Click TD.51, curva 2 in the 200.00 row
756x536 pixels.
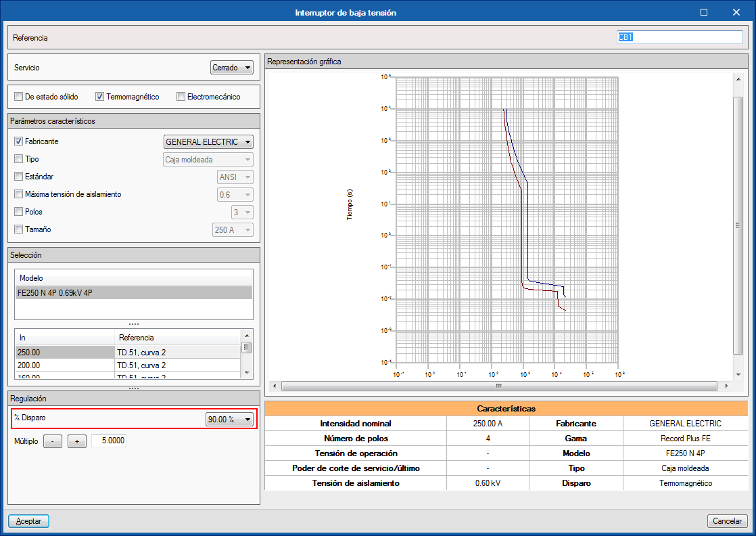coord(141,365)
